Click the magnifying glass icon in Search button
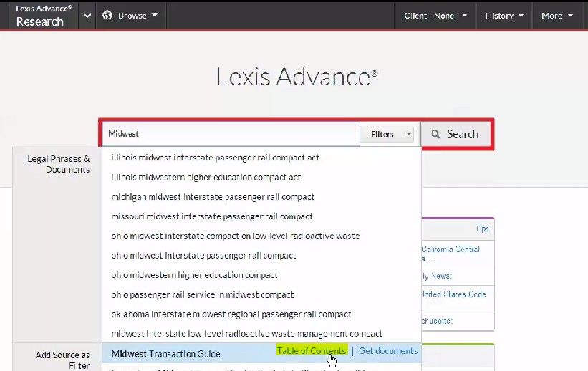Viewport: 588px width, 371px height. click(435, 134)
